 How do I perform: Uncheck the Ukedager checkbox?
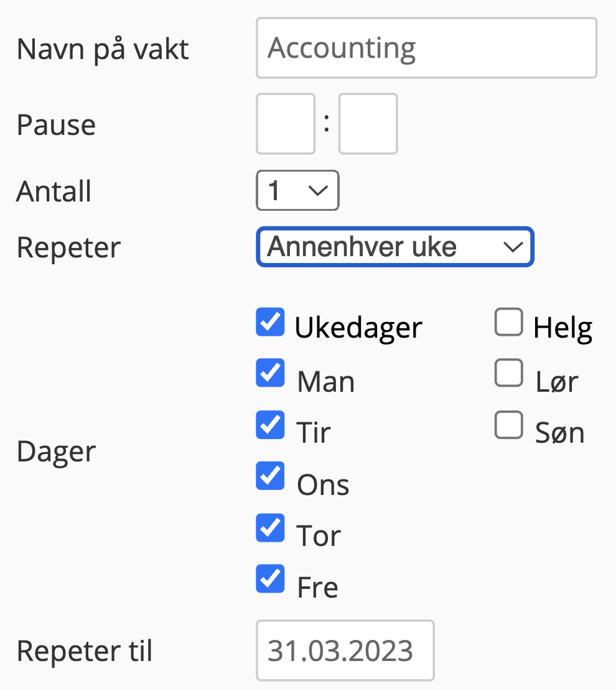(x=271, y=322)
